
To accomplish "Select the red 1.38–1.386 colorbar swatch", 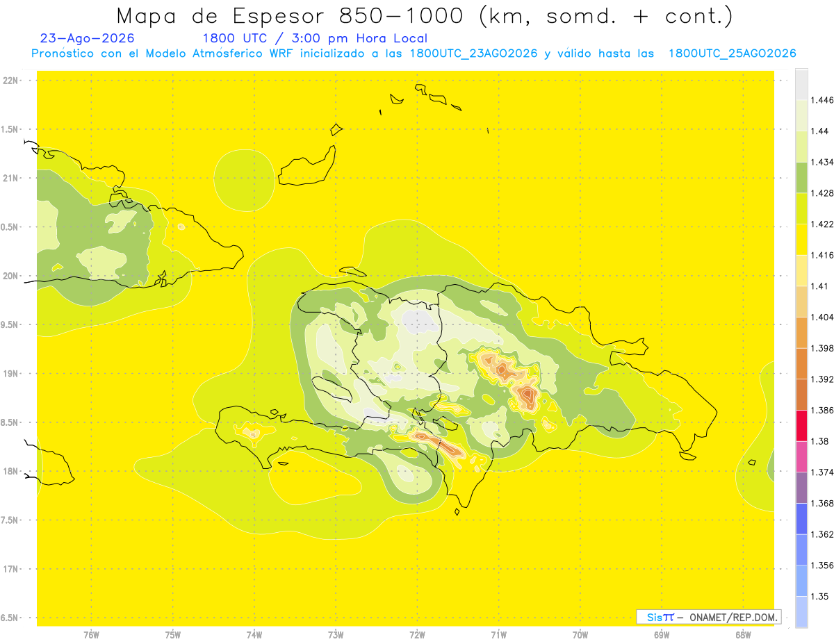I will 801,425.
